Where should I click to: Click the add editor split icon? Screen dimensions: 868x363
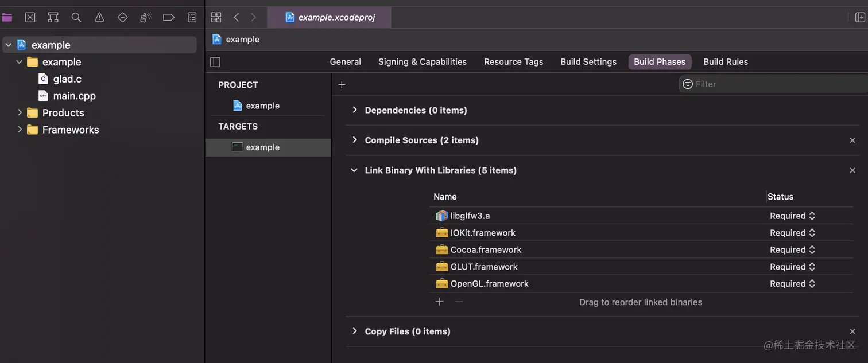coord(860,18)
